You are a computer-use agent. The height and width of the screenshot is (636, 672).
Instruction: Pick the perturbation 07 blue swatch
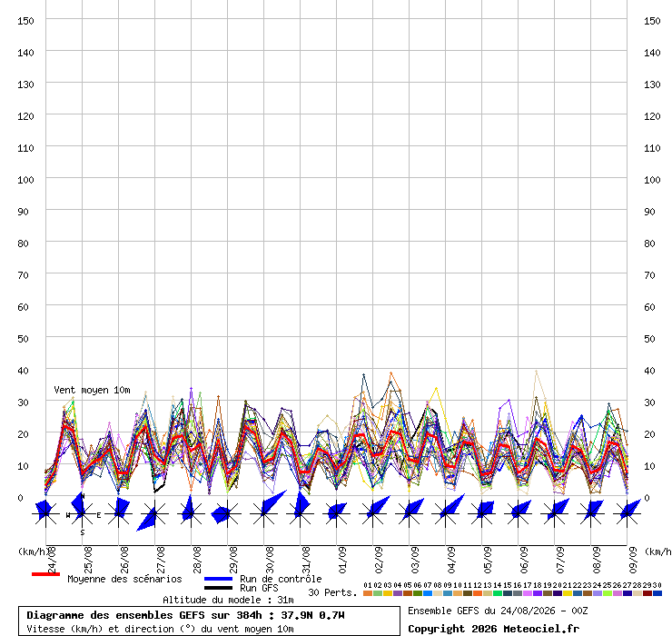(428, 593)
